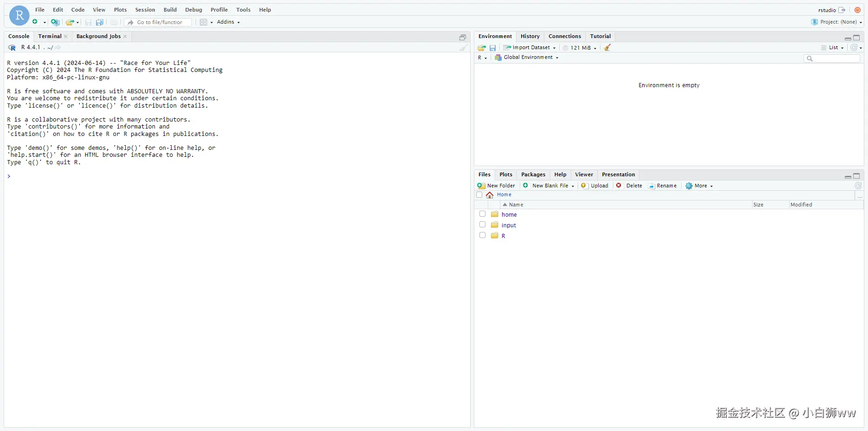
Task: Open the Help menu
Action: pyautogui.click(x=265, y=10)
